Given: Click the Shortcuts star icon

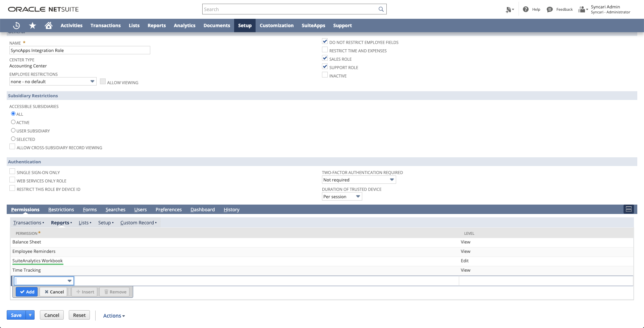Looking at the screenshot, I should click(x=33, y=25).
